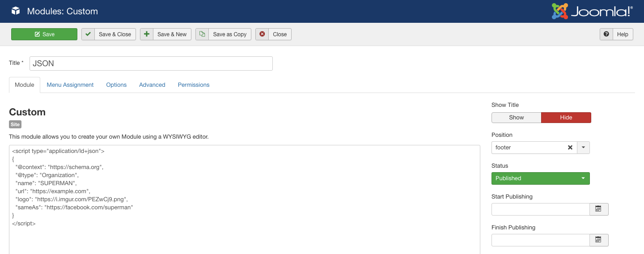The height and width of the screenshot is (254, 644).
Task: Set Show Title to Show
Action: click(517, 118)
